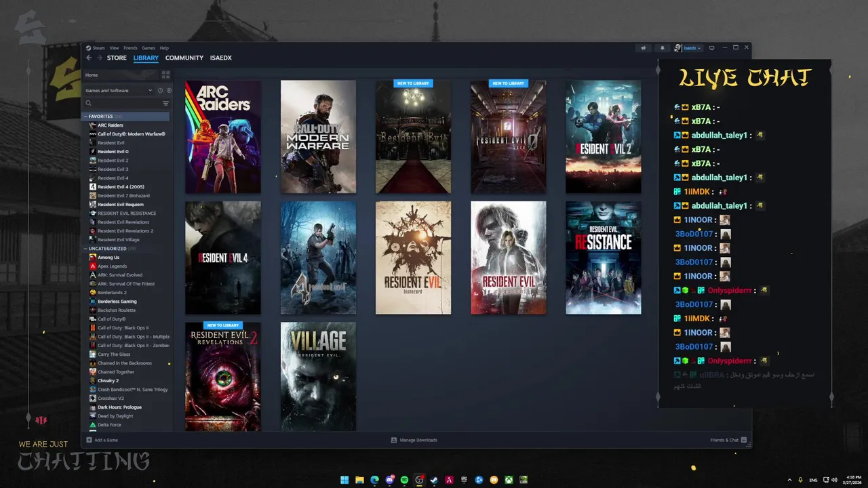868x488 pixels.
Task: Open the ISAEDX profile tab
Action: 221,58
